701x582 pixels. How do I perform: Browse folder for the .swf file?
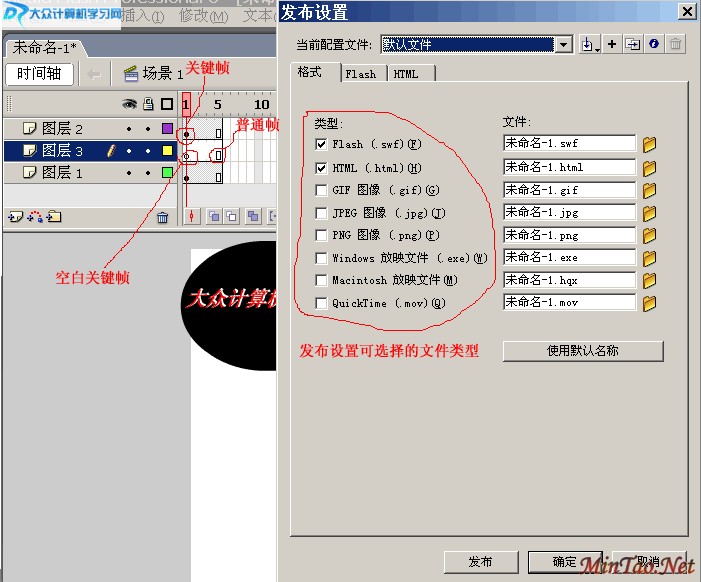click(x=649, y=144)
